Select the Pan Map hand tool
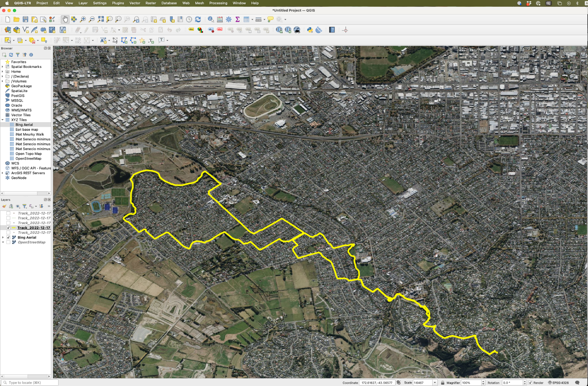This screenshot has width=588, height=386. click(x=65, y=20)
